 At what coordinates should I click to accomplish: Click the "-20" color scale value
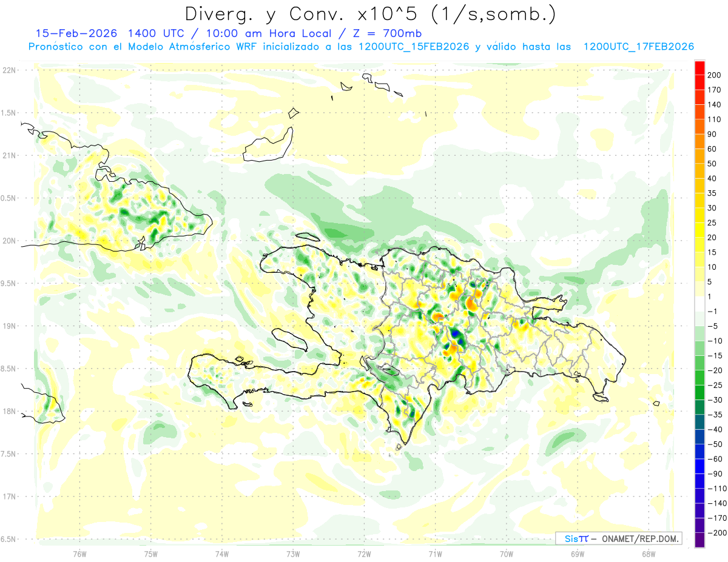(715, 370)
